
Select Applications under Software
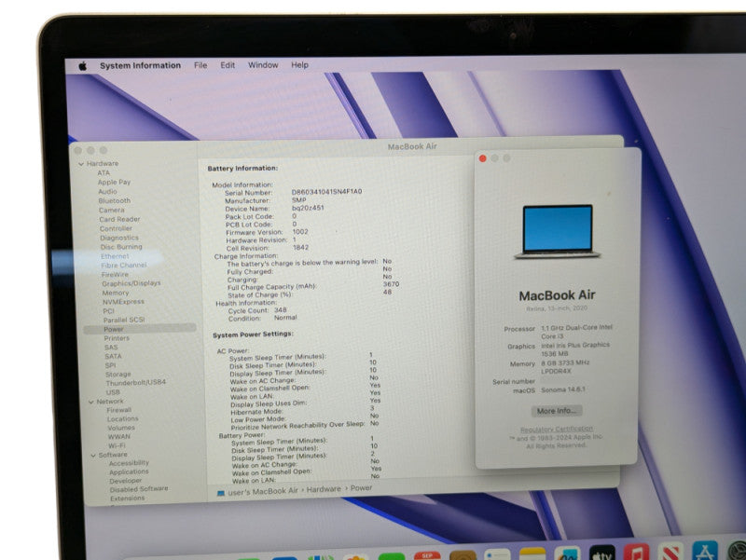pos(129,471)
